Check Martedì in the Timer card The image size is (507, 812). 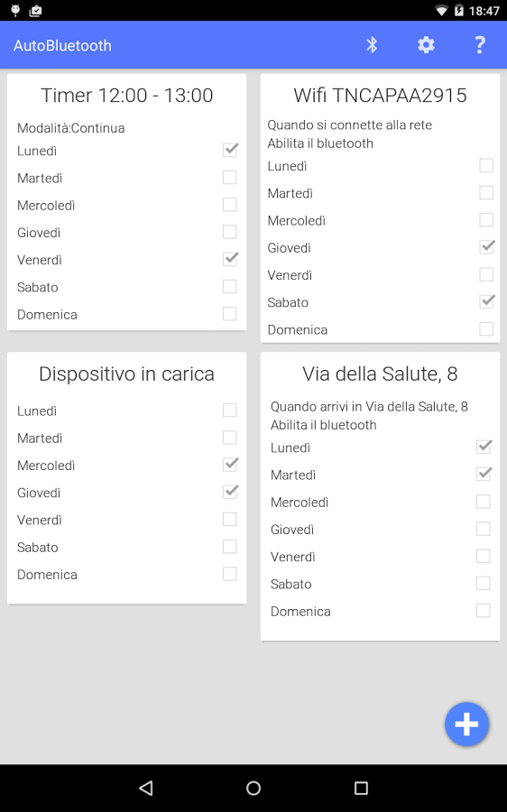coord(230,178)
